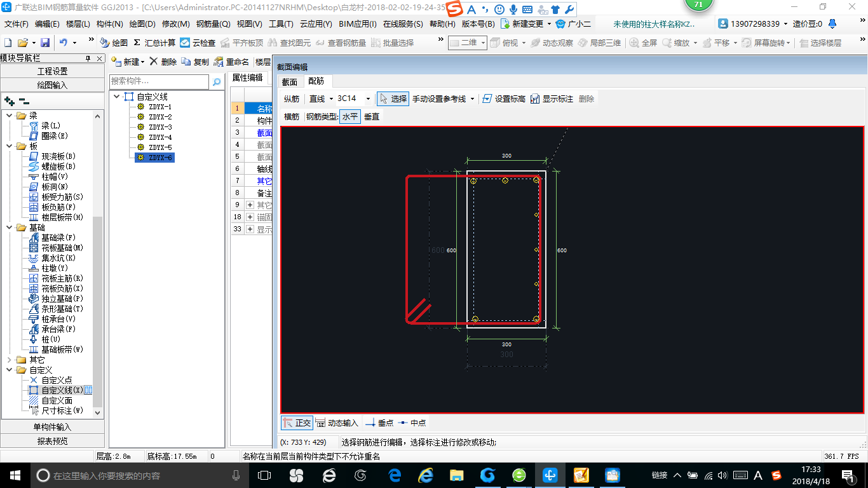Activate 动态观察 orbit view
868x488 pixels.
pyautogui.click(x=552, y=43)
